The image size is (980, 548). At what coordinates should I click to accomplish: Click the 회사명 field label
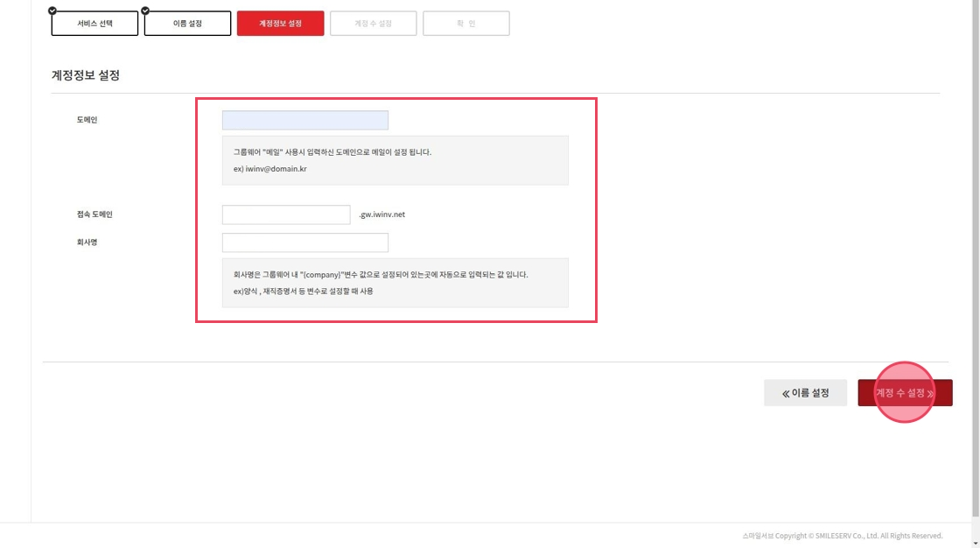(x=87, y=242)
